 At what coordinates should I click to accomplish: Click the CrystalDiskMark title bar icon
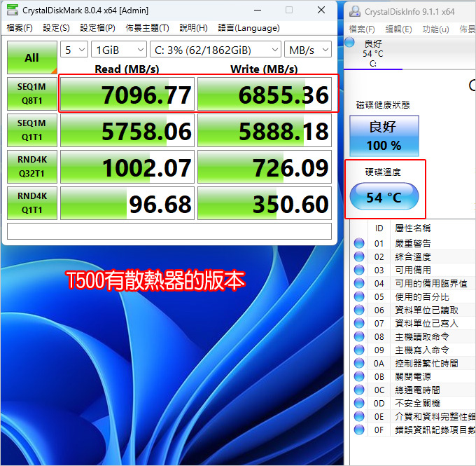coord(13,10)
